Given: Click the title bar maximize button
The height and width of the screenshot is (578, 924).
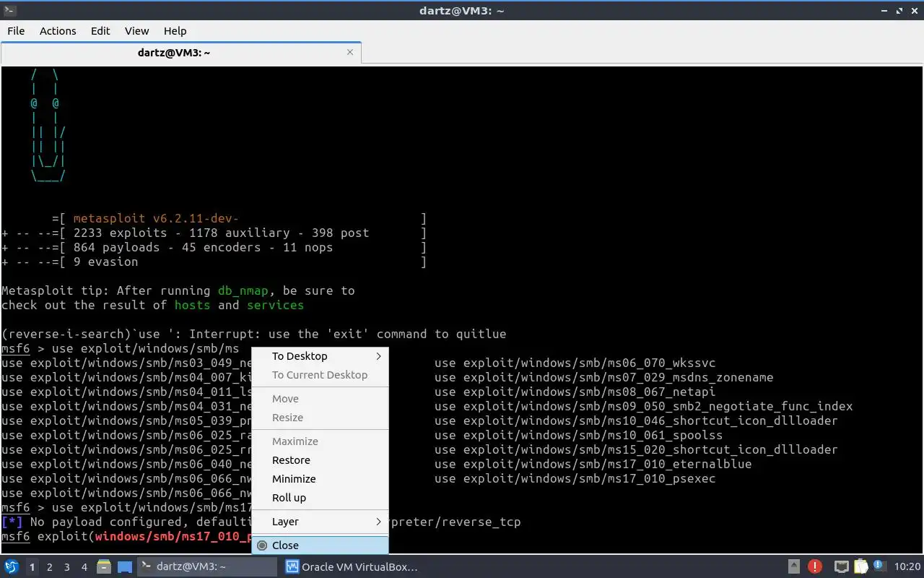Looking at the screenshot, I should (899, 11).
